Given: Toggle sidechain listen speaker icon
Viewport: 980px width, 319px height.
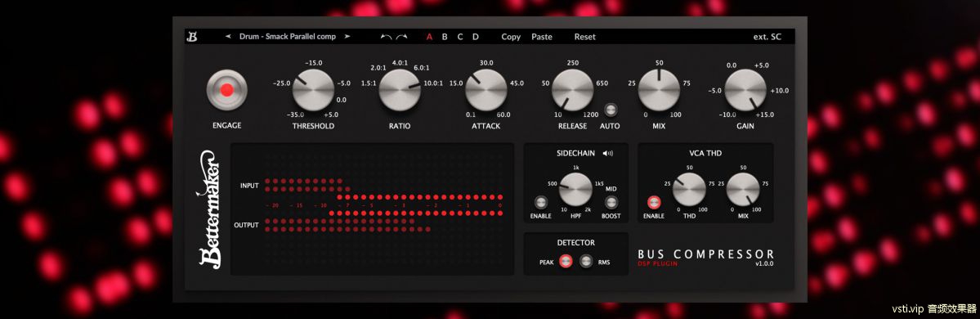Looking at the screenshot, I should pyautogui.click(x=607, y=153).
